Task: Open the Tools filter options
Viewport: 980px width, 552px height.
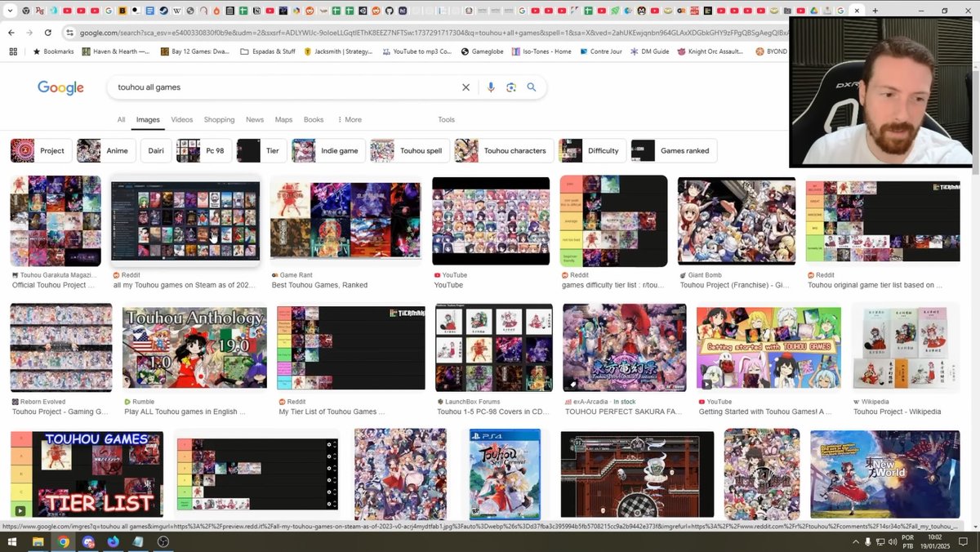Action: tap(446, 120)
